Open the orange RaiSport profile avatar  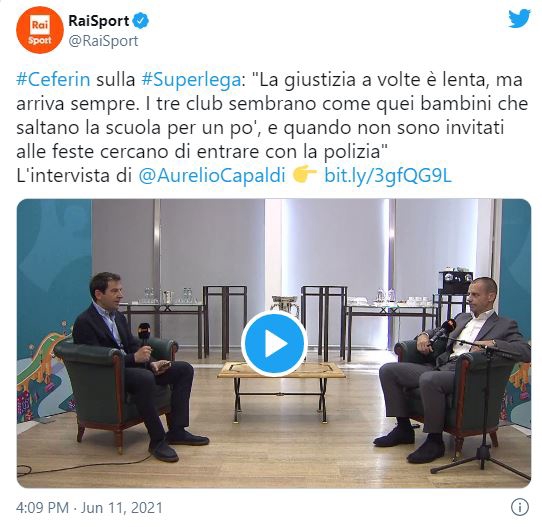coord(40,30)
